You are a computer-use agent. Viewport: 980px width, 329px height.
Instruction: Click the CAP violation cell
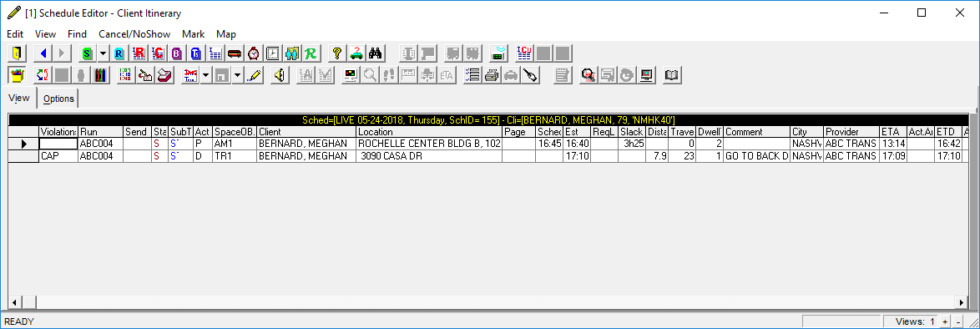pos(58,156)
